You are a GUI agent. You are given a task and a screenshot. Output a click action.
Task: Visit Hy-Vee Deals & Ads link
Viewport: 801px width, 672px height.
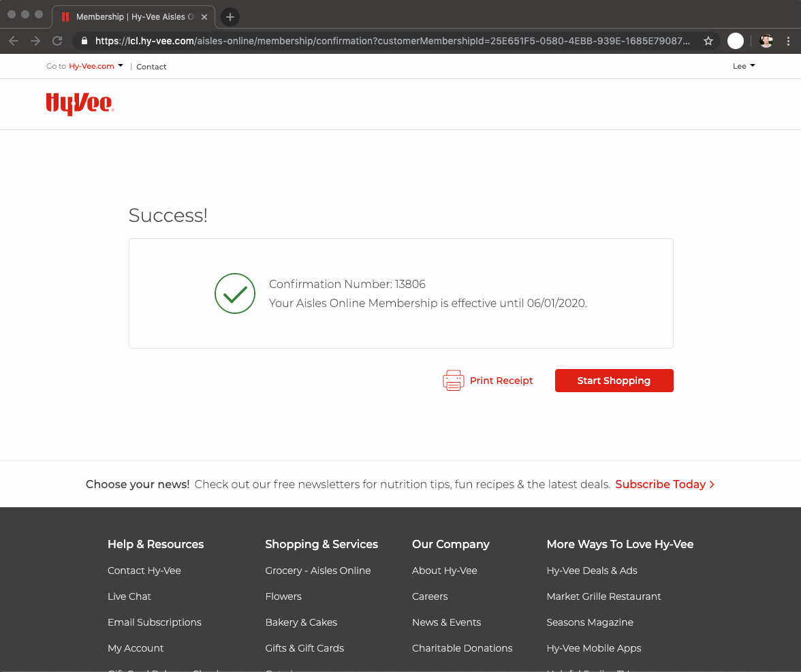[x=592, y=571]
